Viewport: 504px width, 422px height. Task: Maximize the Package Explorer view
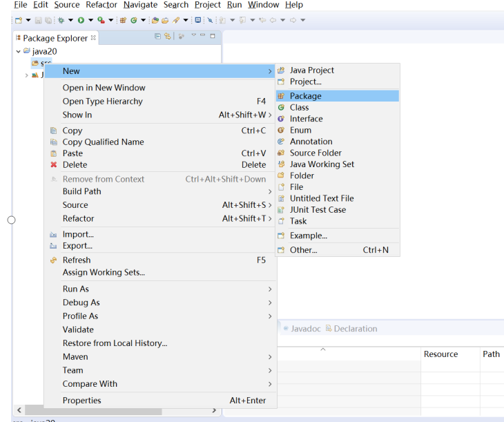(x=213, y=36)
